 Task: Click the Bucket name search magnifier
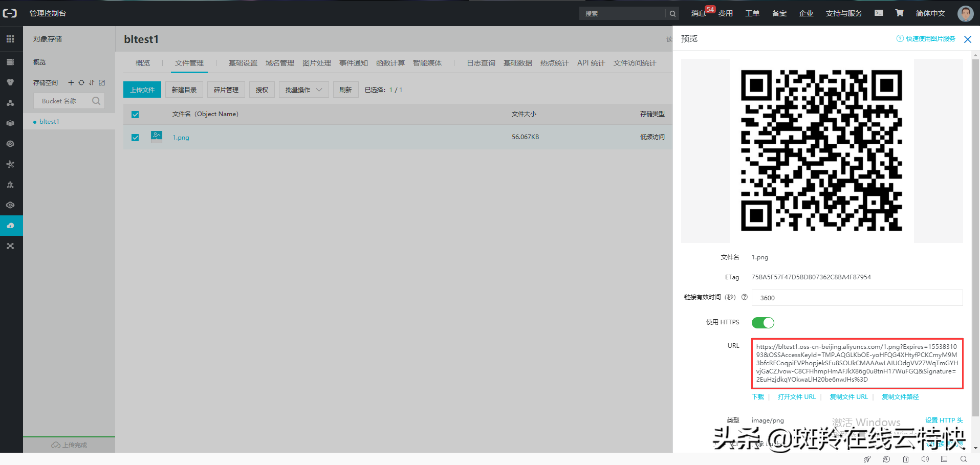(x=96, y=101)
